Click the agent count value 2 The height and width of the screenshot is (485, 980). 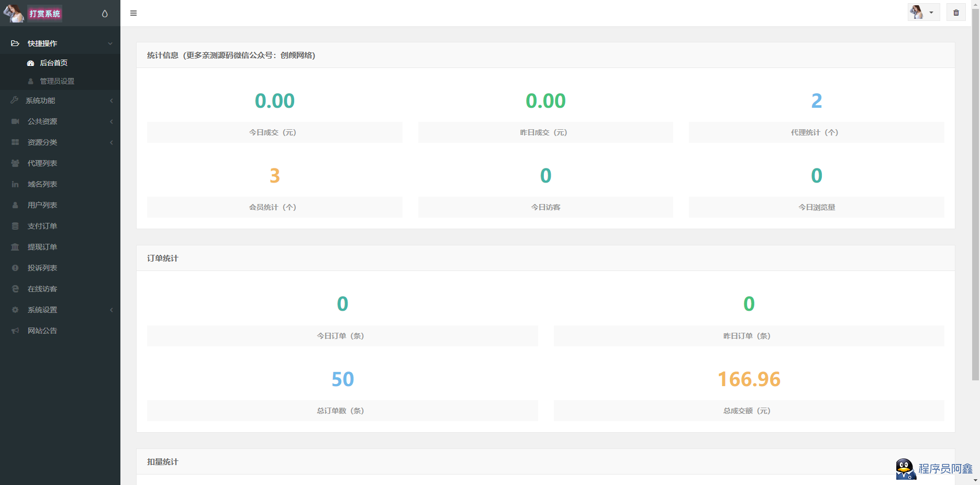click(x=817, y=100)
